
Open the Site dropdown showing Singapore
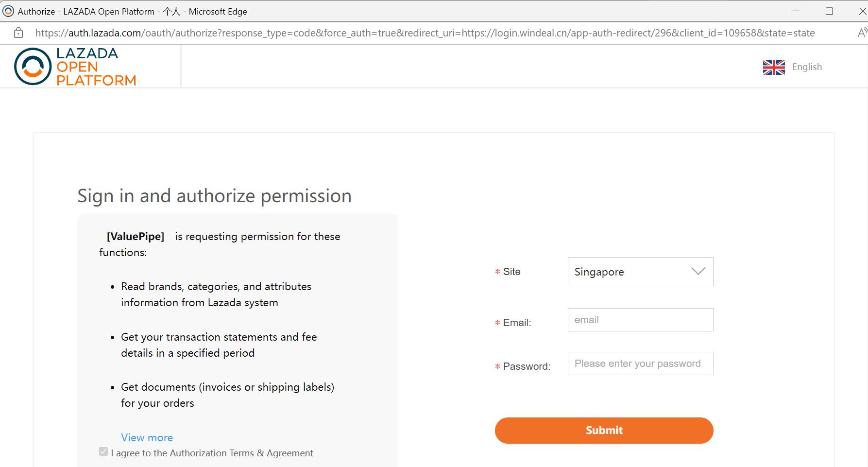pos(640,272)
